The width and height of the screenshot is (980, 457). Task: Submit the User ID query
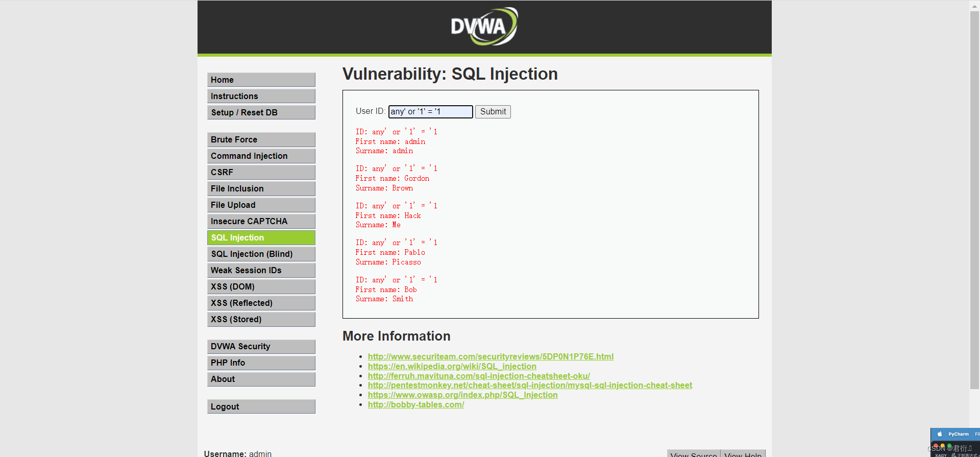coord(493,111)
